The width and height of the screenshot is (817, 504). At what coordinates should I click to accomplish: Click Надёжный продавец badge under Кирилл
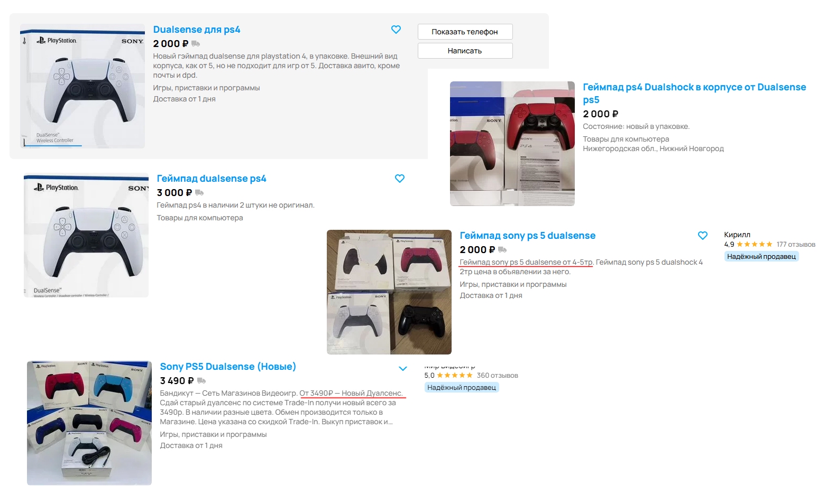coord(761,257)
